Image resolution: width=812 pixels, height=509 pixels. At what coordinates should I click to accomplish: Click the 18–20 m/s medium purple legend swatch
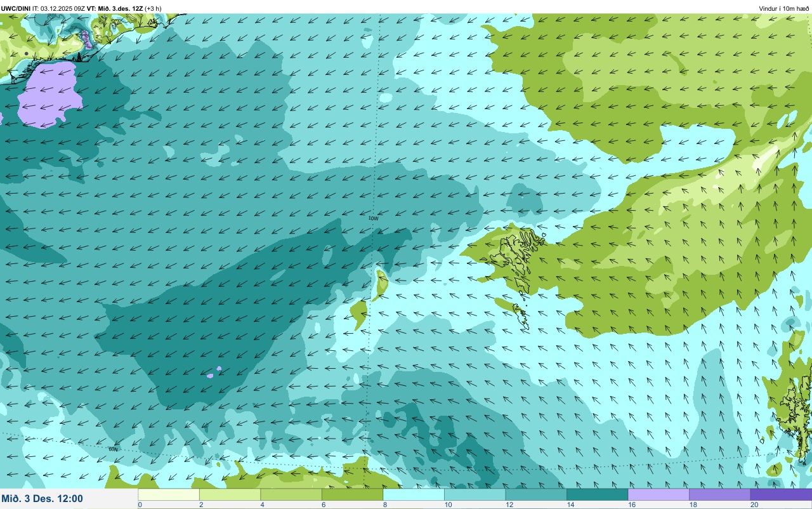[x=719, y=494]
